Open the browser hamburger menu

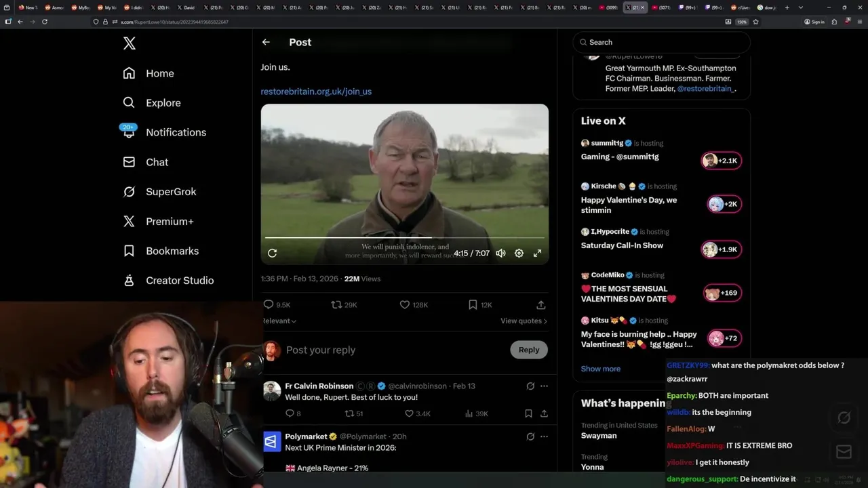click(859, 22)
